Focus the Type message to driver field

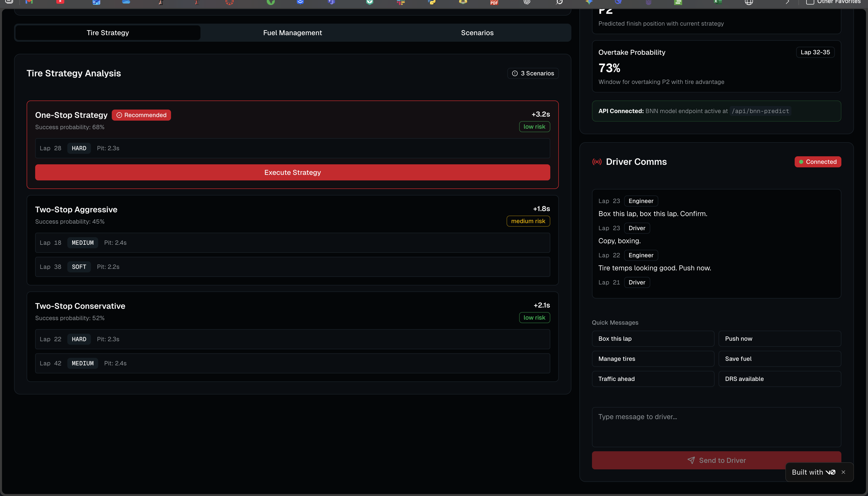(716, 427)
